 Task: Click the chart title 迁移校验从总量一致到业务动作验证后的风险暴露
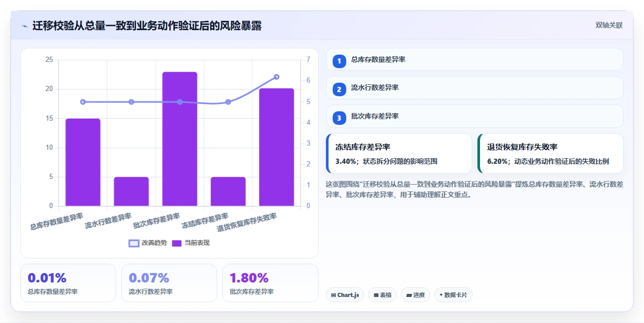pyautogui.click(x=147, y=25)
